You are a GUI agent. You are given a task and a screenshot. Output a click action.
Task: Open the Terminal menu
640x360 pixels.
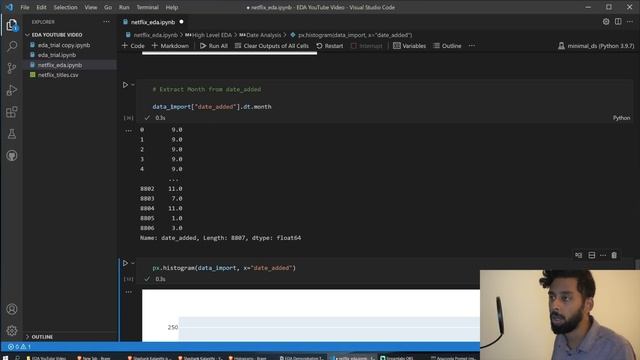click(x=147, y=7)
